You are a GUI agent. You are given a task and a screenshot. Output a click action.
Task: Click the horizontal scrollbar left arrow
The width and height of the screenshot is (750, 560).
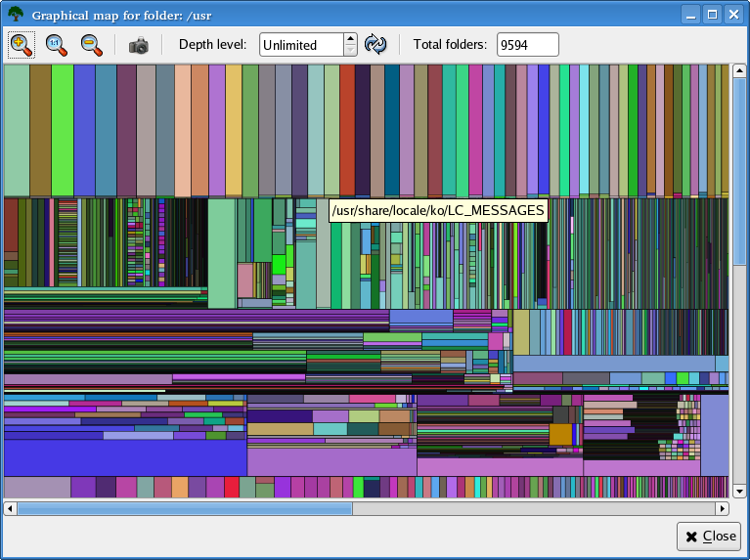[x=10, y=508]
